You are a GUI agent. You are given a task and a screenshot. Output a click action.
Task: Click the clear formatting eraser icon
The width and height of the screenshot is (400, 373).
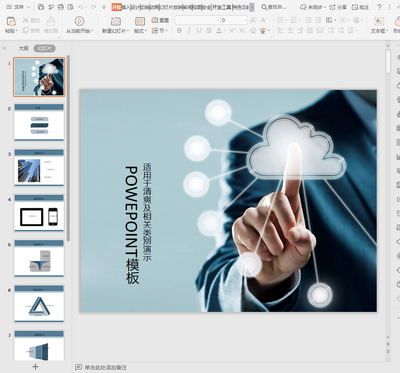pos(253,31)
